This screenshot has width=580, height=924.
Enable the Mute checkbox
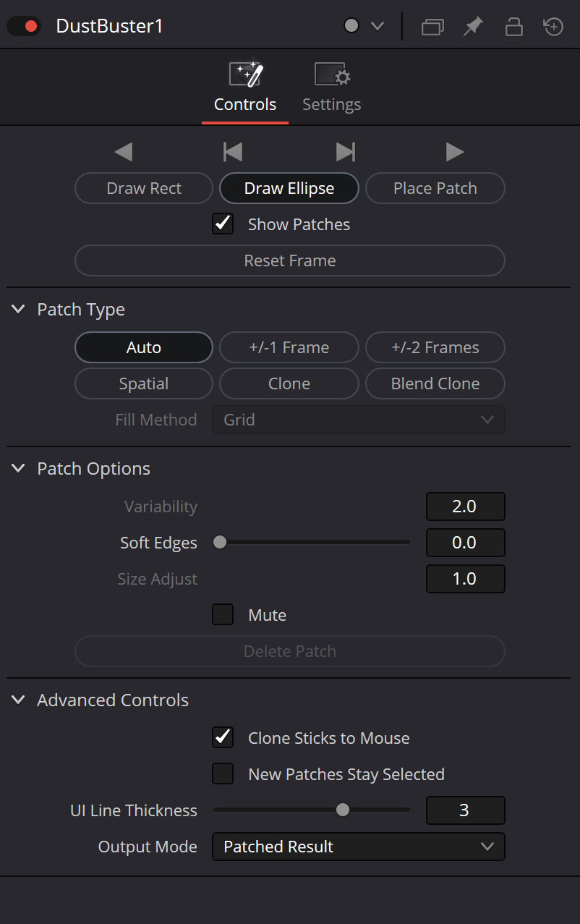(223, 615)
